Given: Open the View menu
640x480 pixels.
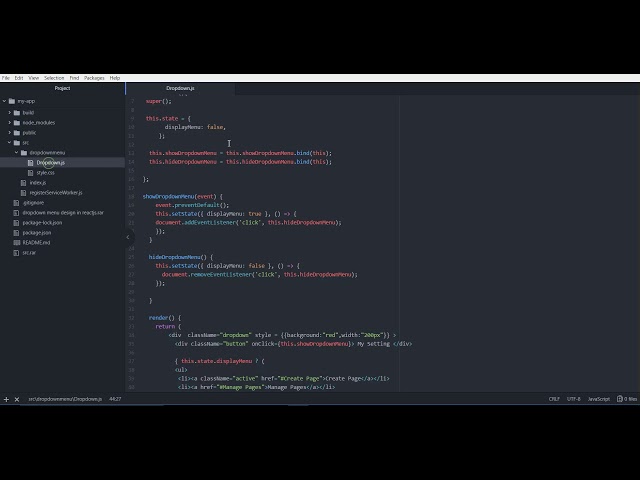Looking at the screenshot, I should (33, 78).
